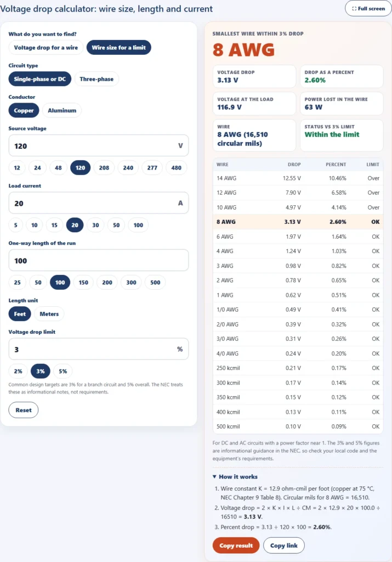Focus the Source voltage input field

(x=99, y=145)
